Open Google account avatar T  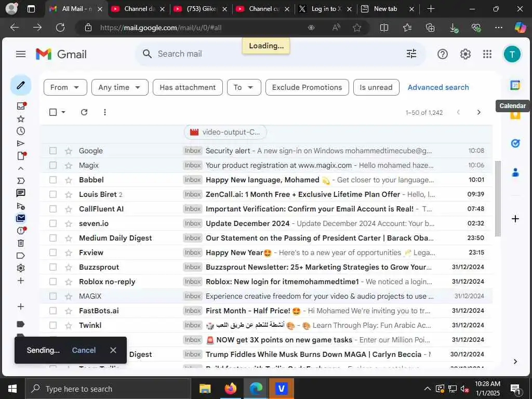[x=512, y=54]
